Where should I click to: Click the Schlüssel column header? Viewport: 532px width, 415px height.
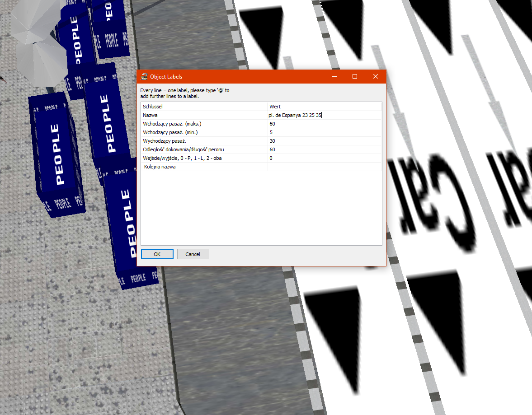204,107
